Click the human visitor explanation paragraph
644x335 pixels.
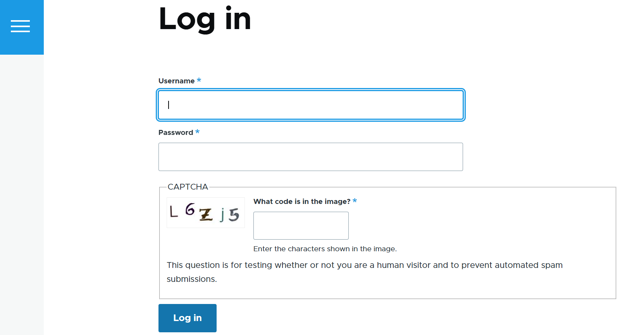(364, 271)
